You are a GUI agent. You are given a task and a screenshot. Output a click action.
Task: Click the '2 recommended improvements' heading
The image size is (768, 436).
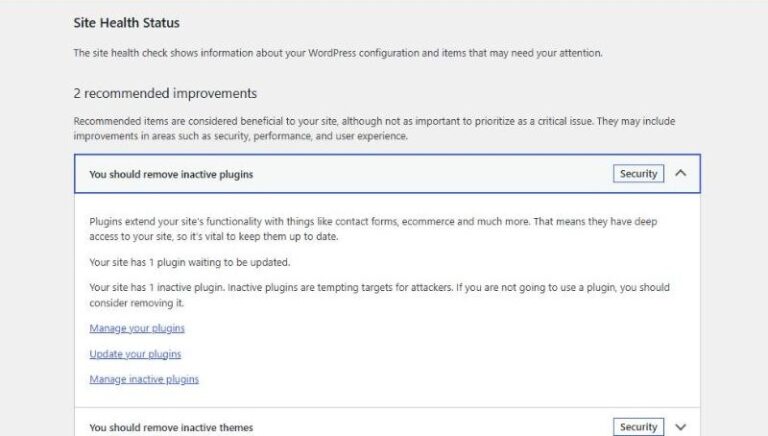point(165,93)
